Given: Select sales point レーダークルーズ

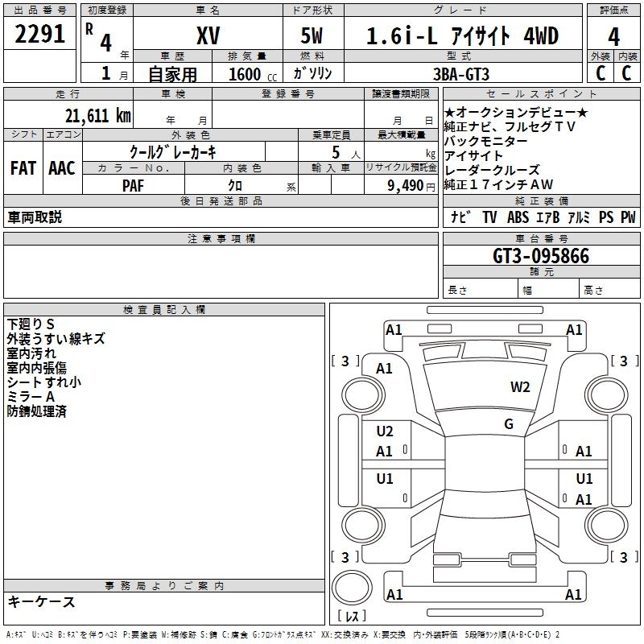Looking at the screenshot, I should click(492, 170).
